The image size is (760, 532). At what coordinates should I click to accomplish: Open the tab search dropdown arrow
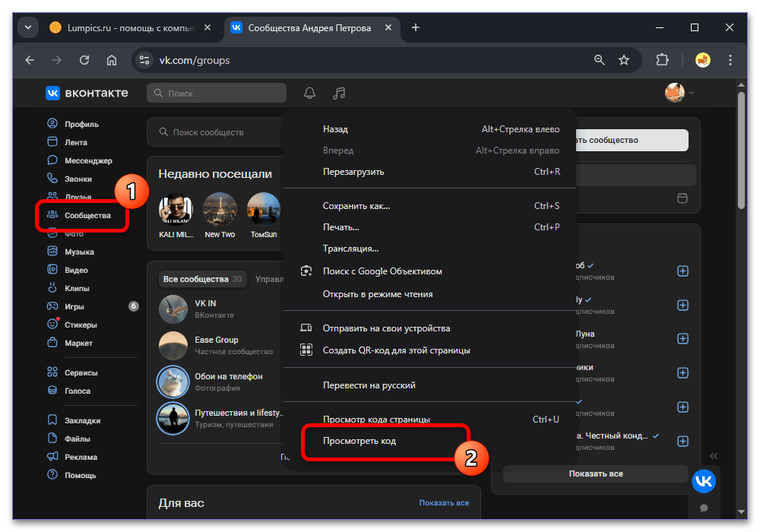pos(28,27)
